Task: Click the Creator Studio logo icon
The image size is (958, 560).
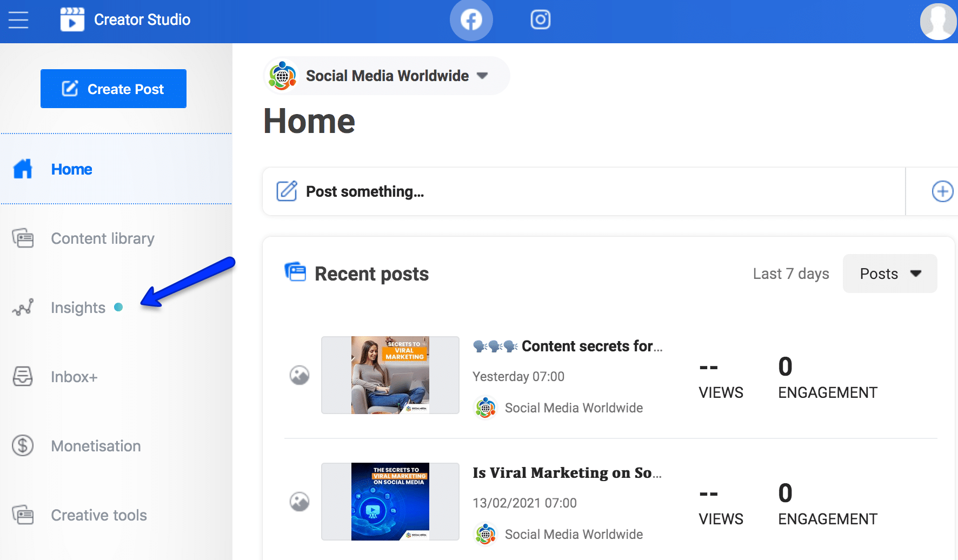Action: tap(72, 20)
